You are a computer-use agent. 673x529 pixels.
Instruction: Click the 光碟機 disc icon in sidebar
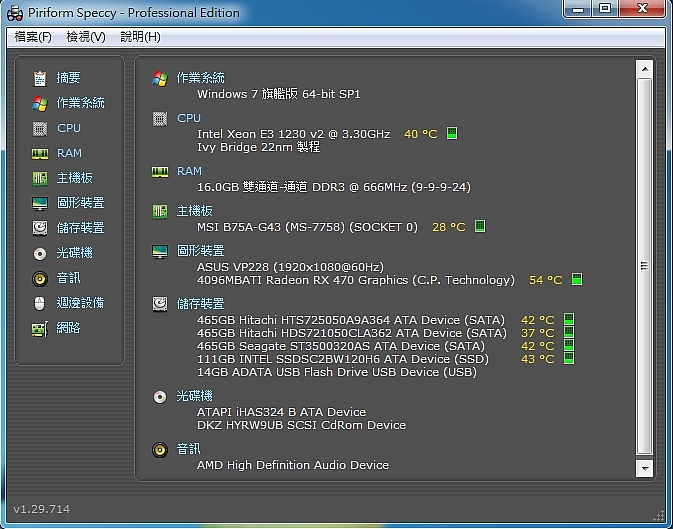click(40, 254)
